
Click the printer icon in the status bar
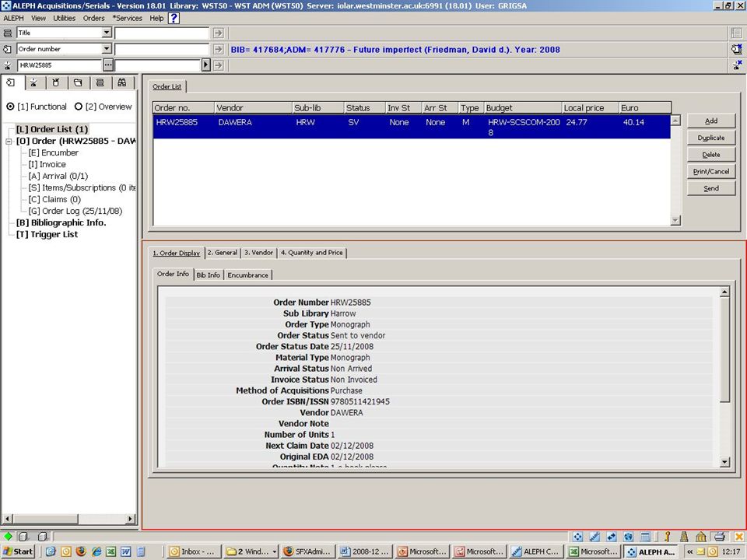719,537
